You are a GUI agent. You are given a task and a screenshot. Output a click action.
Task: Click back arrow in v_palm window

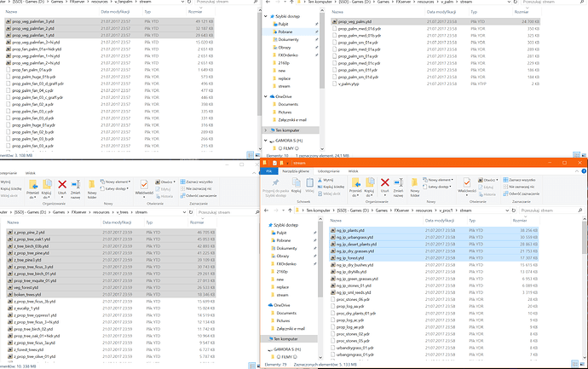tap(268, 2)
